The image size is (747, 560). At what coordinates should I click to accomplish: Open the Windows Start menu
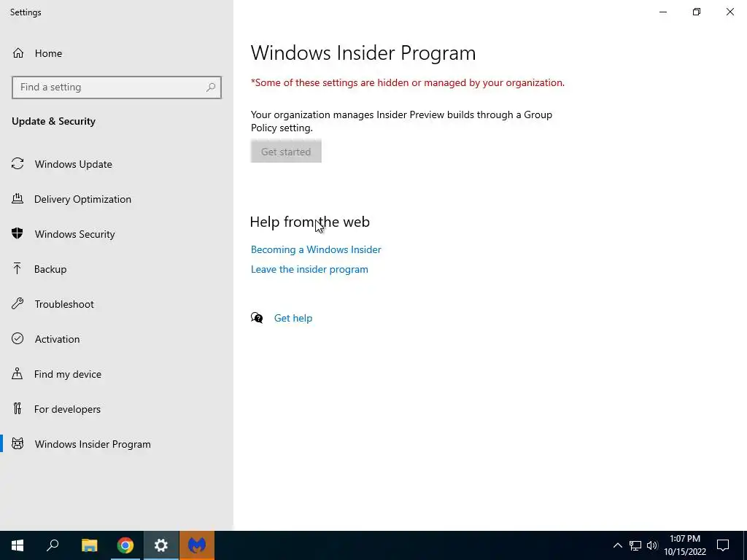coord(18,545)
